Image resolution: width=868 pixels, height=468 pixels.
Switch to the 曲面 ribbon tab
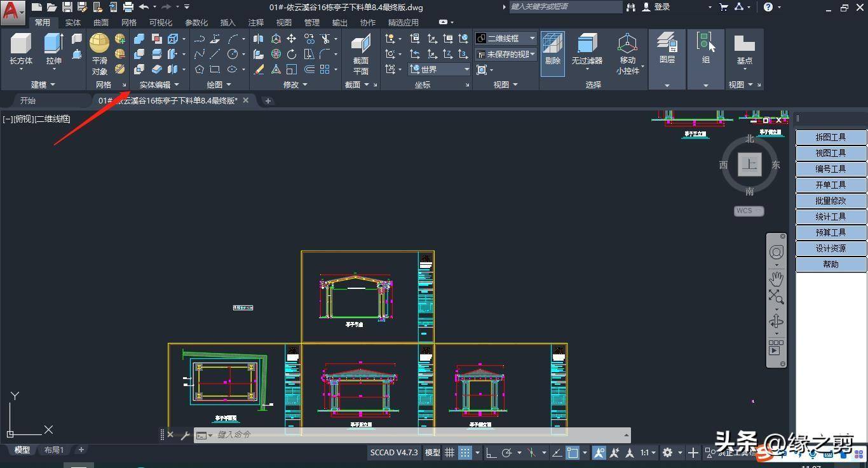tap(101, 22)
